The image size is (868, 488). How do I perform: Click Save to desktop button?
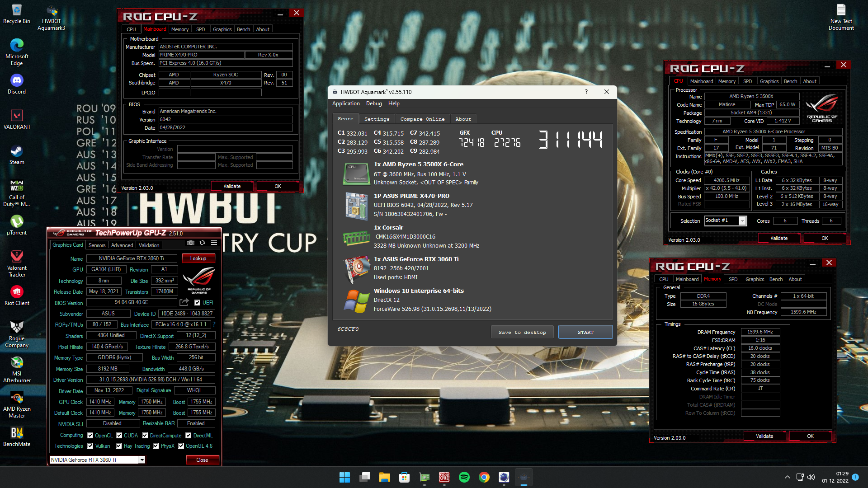coord(522,332)
